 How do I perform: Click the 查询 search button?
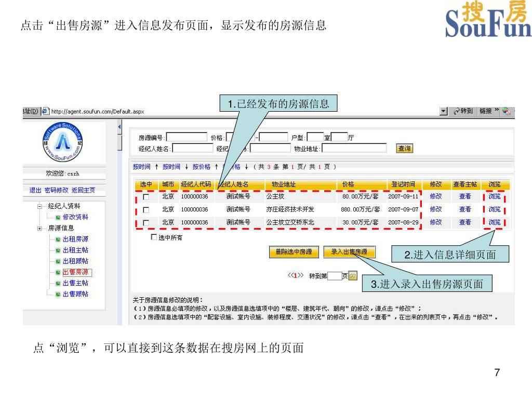click(404, 148)
